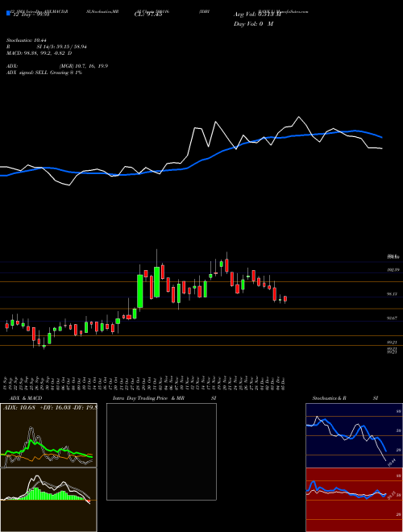
Task: Click the rightmost date label '05 Dec' on axis
Action: click(x=283, y=382)
